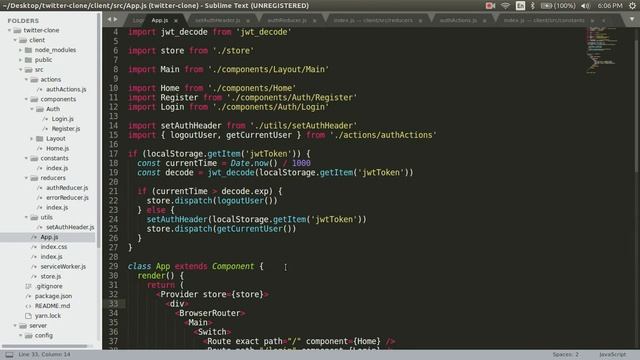The height and width of the screenshot is (360, 640).
Task: Open index.css in the sidebar
Action: [53, 247]
